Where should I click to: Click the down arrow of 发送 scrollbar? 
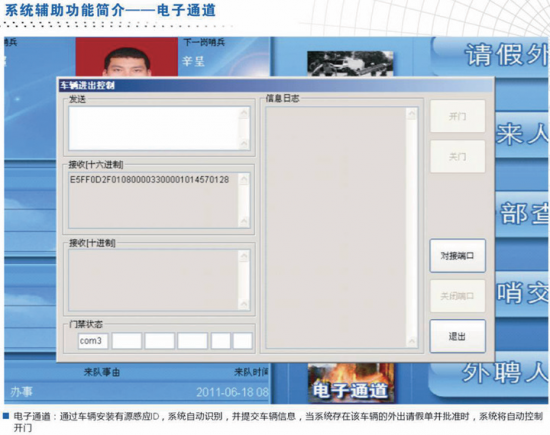pyautogui.click(x=244, y=143)
